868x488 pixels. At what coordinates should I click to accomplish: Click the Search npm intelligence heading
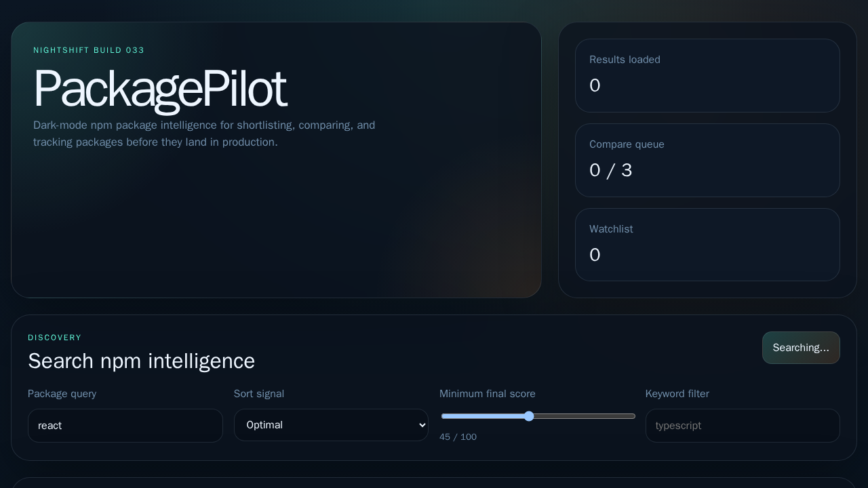(141, 361)
